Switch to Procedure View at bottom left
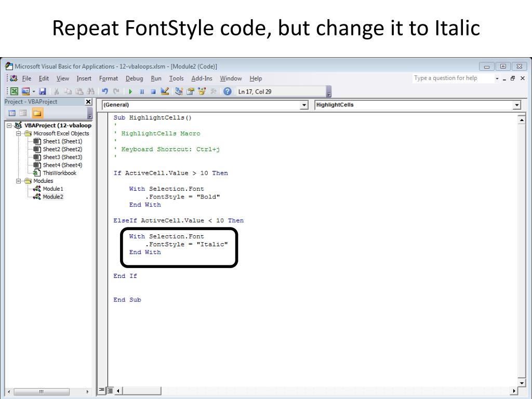 [x=102, y=391]
